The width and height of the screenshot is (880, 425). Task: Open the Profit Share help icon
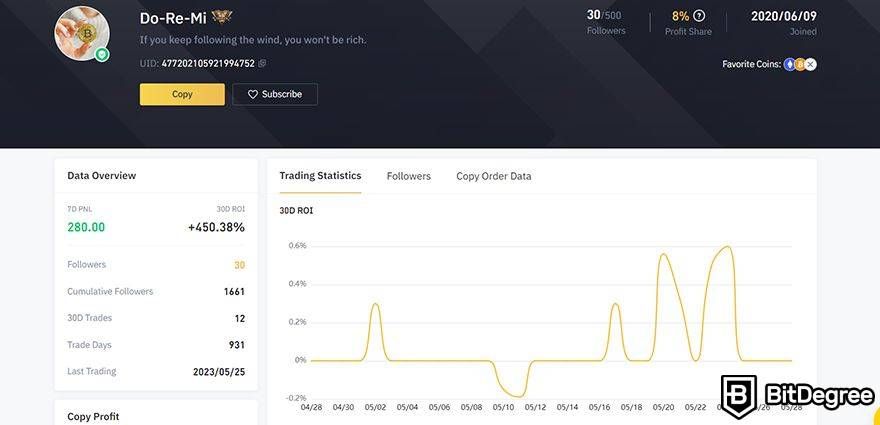point(699,16)
